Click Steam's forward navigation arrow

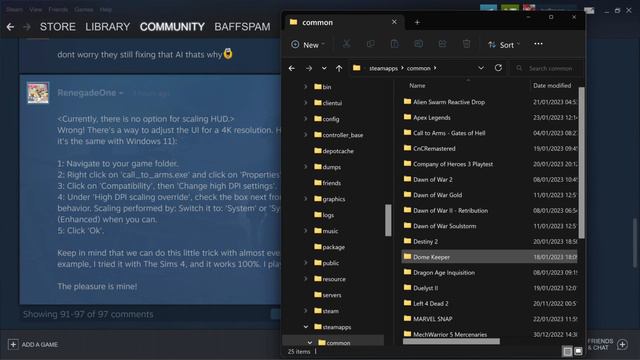click(x=27, y=27)
